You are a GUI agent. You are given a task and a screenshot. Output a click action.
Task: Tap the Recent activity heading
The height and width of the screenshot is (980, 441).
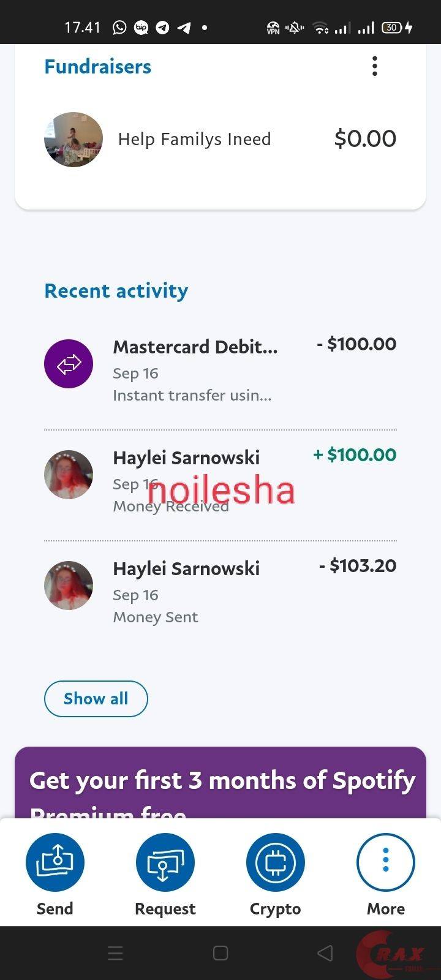(x=116, y=291)
